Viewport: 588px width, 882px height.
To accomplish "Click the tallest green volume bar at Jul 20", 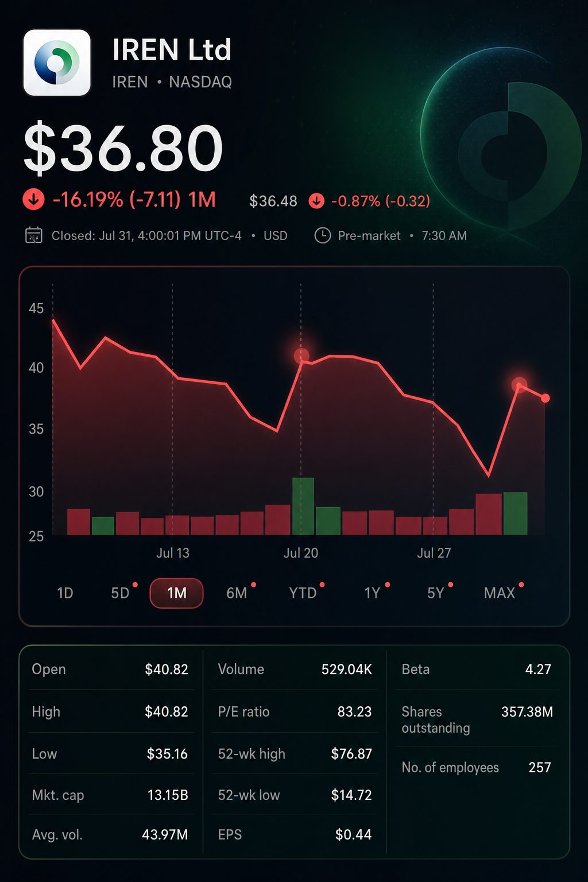I will 303,506.
